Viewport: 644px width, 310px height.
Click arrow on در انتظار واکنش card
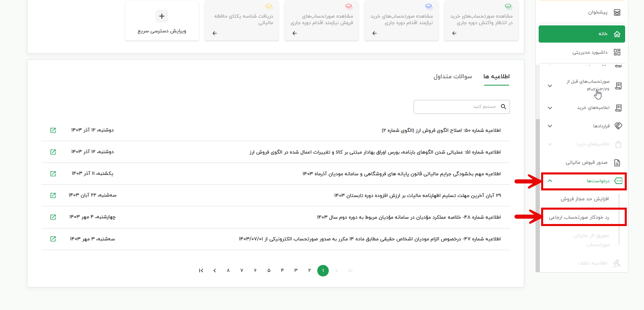(454, 33)
